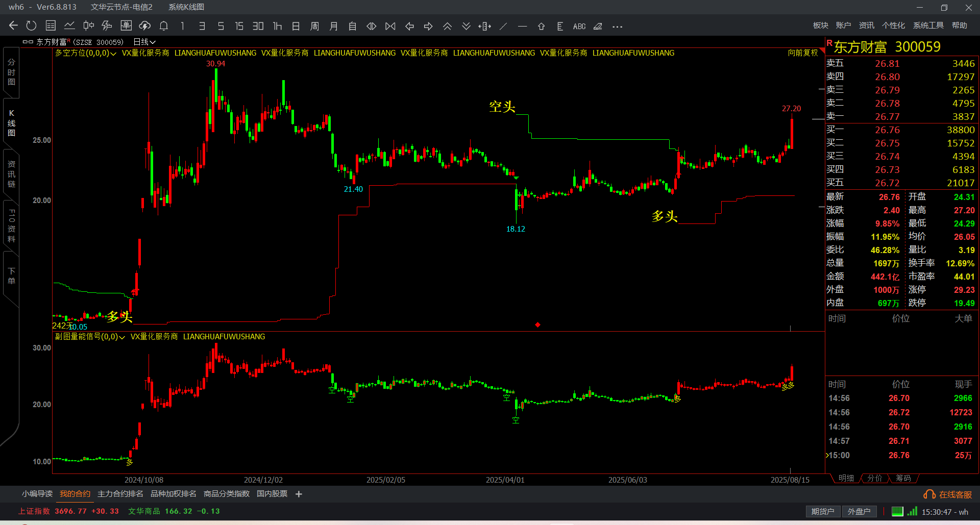The width and height of the screenshot is (980, 525).
Task: Open the 分时图 side tab
Action: pyautogui.click(x=11, y=72)
